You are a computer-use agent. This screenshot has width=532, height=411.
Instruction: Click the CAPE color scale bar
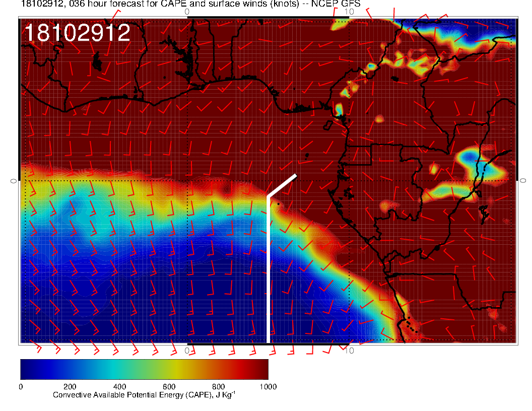(144, 369)
